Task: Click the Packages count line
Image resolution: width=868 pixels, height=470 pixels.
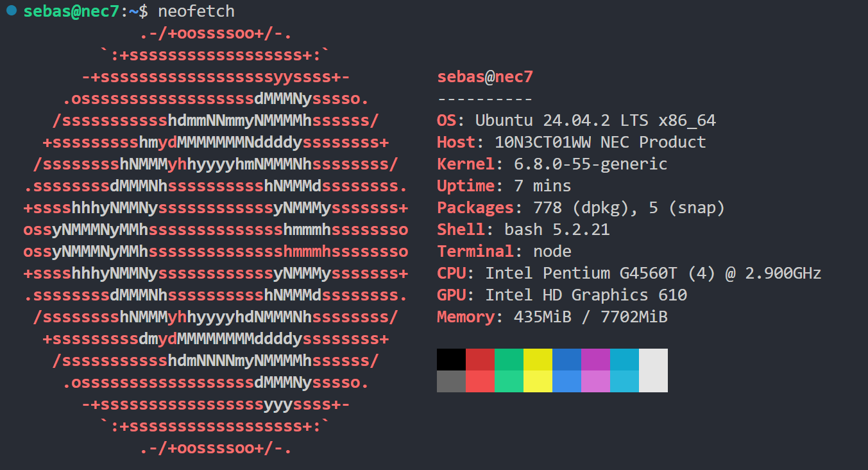Action: click(x=581, y=208)
